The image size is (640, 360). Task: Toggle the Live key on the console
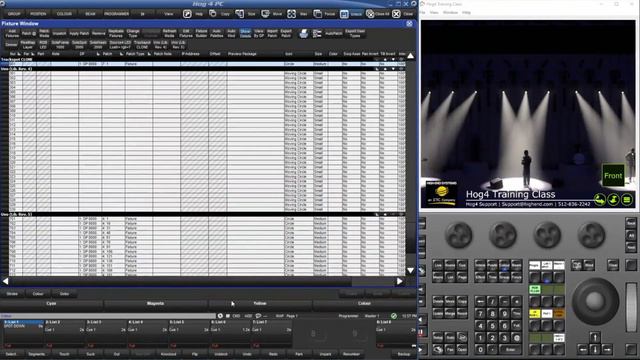[438, 265]
